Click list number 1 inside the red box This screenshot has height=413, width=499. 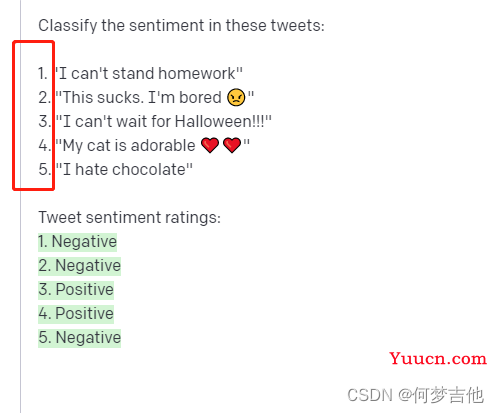coord(43,74)
